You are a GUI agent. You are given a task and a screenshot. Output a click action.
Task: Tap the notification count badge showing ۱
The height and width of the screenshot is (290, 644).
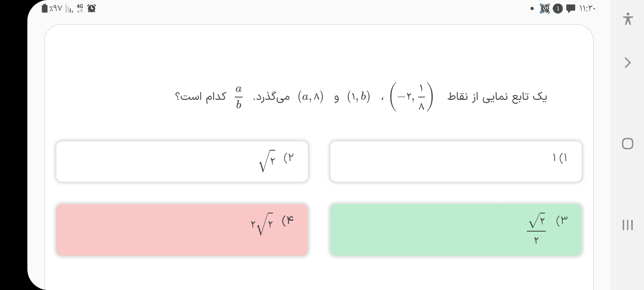(557, 8)
